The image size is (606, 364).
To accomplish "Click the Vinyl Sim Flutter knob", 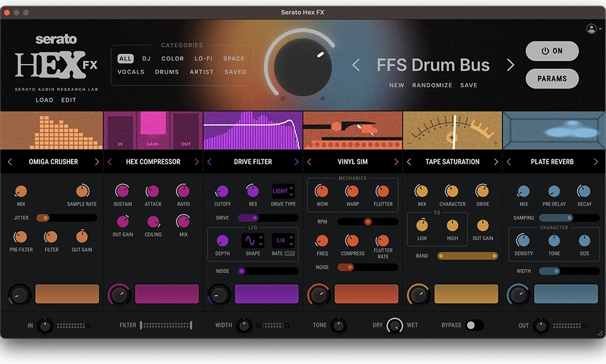I will coord(382,191).
